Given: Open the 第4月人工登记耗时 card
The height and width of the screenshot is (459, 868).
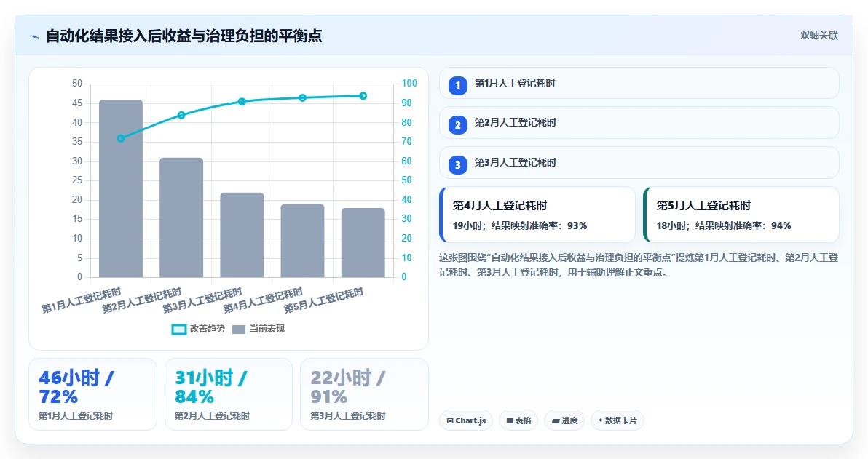Looking at the screenshot, I should pyautogui.click(x=537, y=215).
